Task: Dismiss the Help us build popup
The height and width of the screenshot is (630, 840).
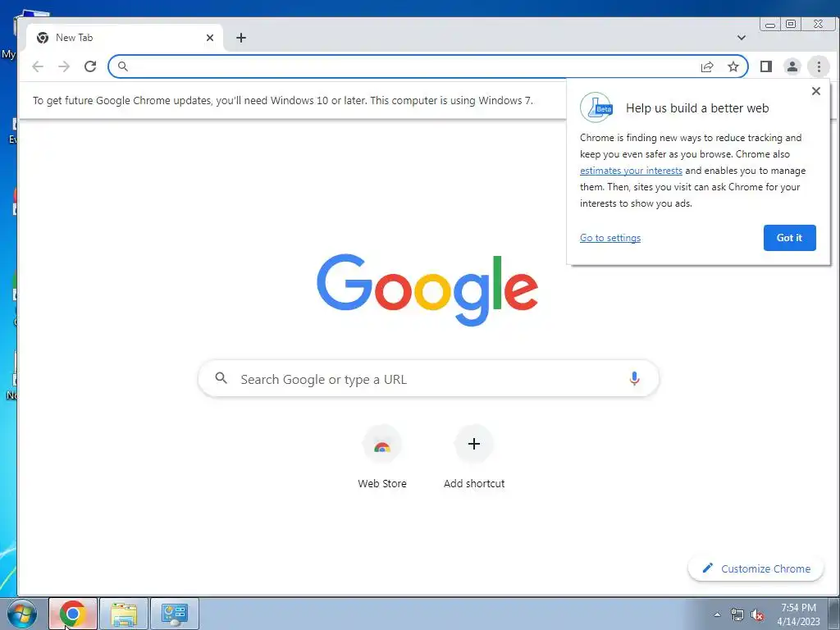Action: coord(816,91)
